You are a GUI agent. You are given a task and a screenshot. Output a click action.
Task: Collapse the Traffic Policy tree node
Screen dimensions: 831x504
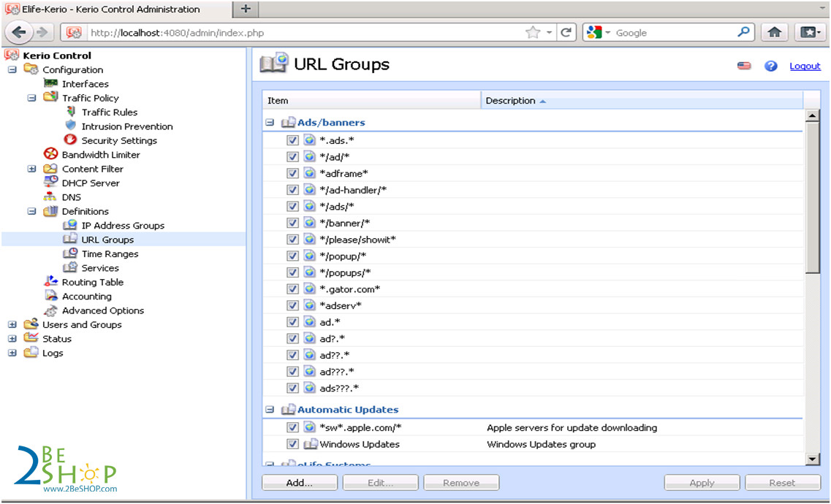pyautogui.click(x=32, y=98)
